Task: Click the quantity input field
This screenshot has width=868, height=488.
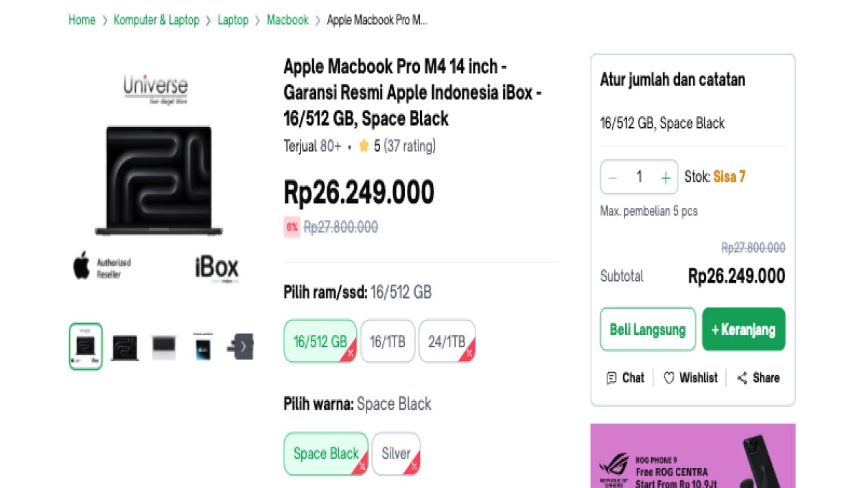Action: (639, 177)
